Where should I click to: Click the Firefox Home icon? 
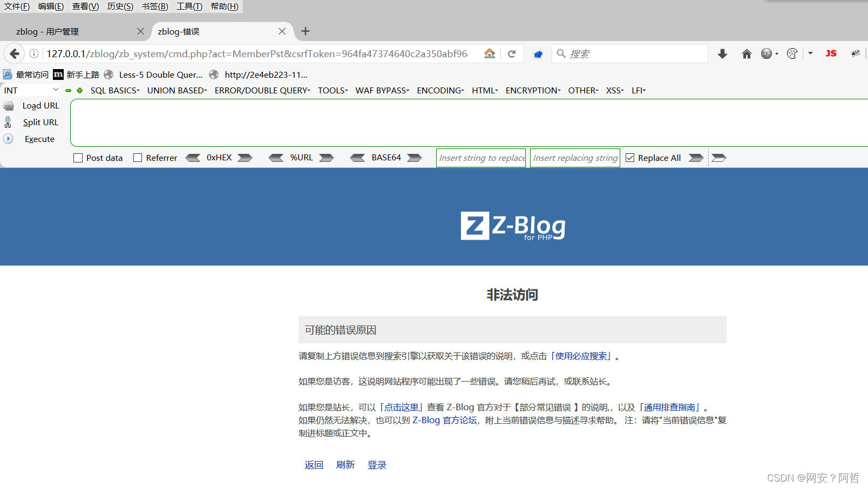pyautogui.click(x=747, y=53)
